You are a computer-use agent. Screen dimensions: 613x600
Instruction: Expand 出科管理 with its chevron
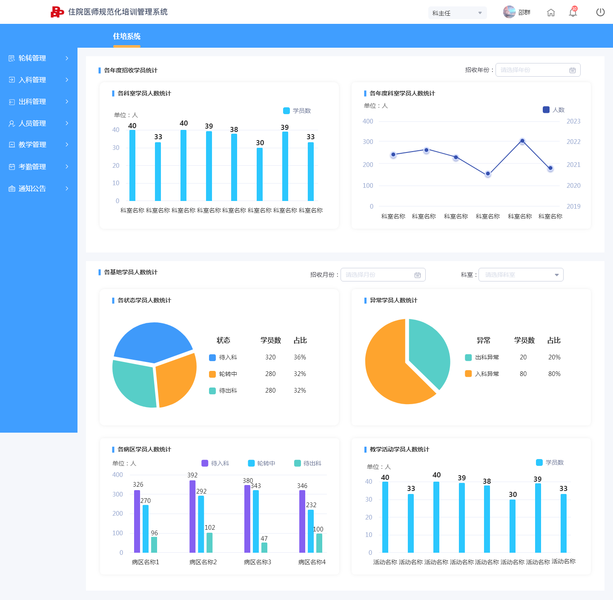67,102
